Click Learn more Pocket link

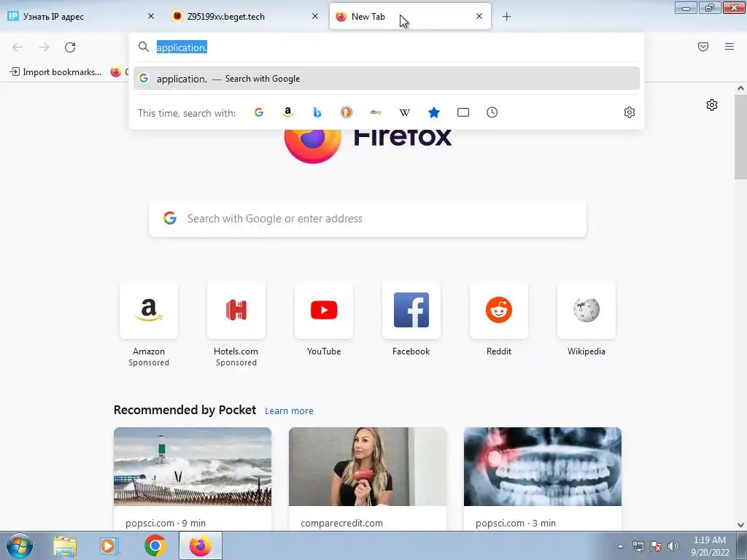point(289,411)
